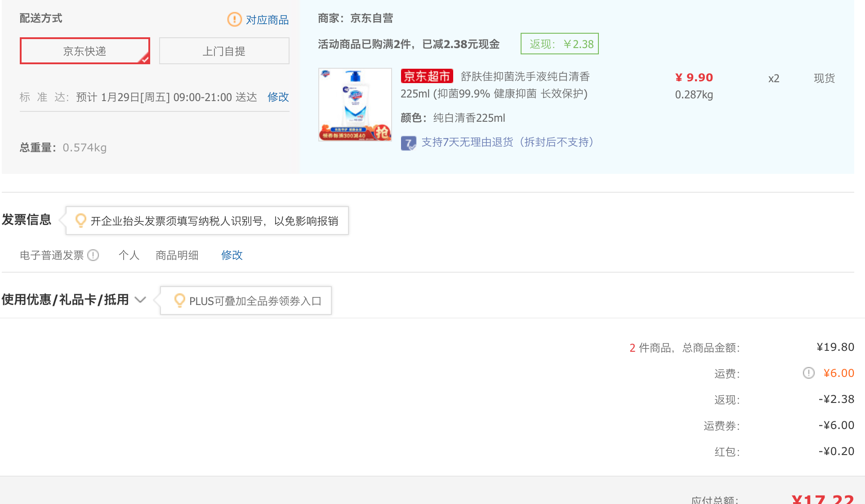
Task: Click the 7-day return shield icon
Action: coord(408,143)
